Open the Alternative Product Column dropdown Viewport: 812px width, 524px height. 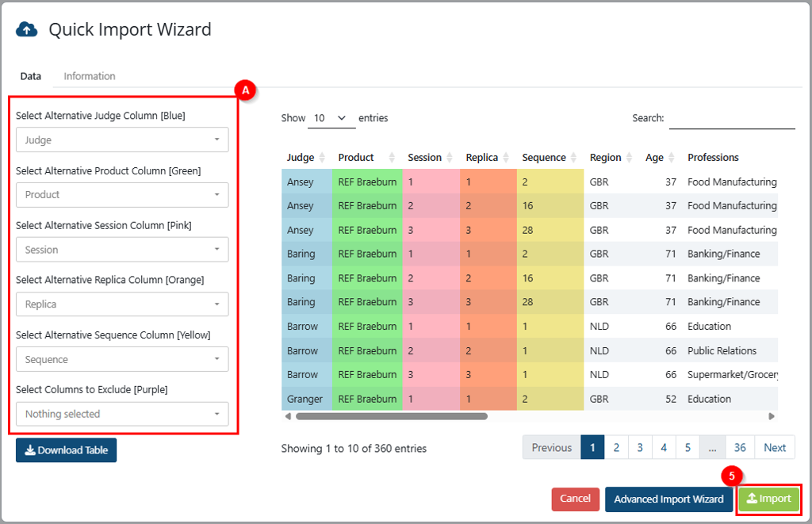tap(122, 195)
